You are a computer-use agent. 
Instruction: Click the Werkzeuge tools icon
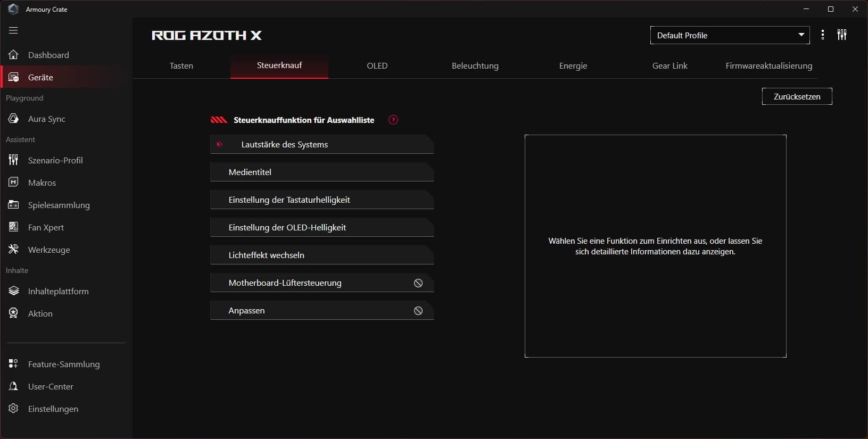pyautogui.click(x=14, y=250)
